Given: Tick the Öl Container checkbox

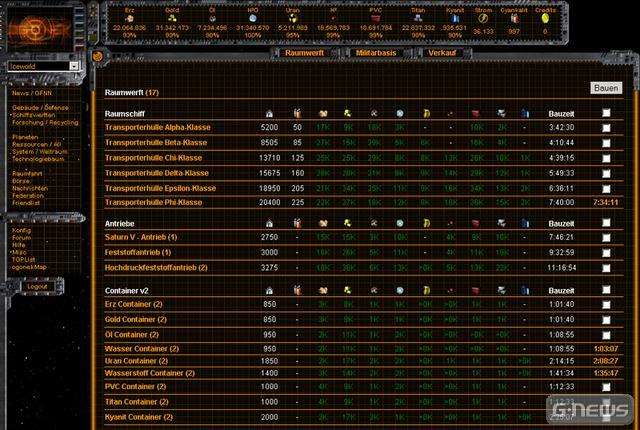Looking at the screenshot, I should click(x=607, y=335).
